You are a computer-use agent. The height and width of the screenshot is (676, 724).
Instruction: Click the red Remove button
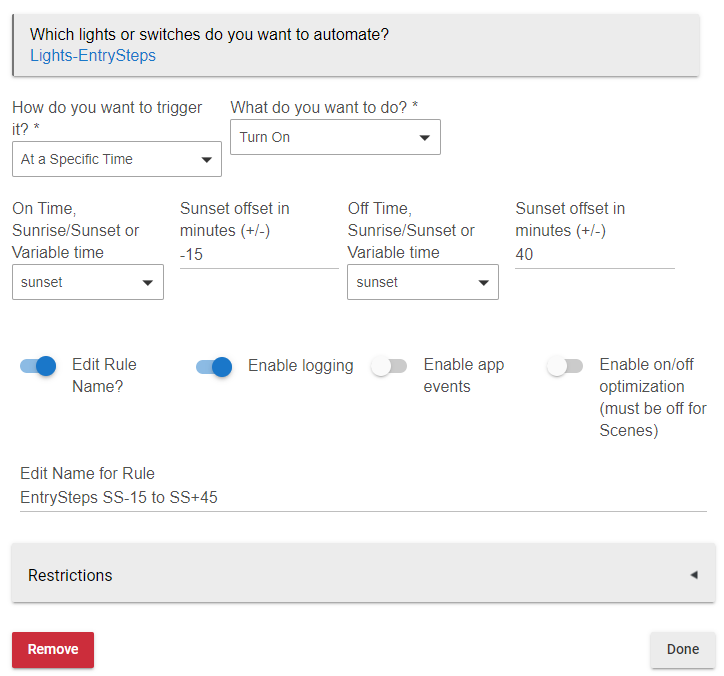(53, 650)
